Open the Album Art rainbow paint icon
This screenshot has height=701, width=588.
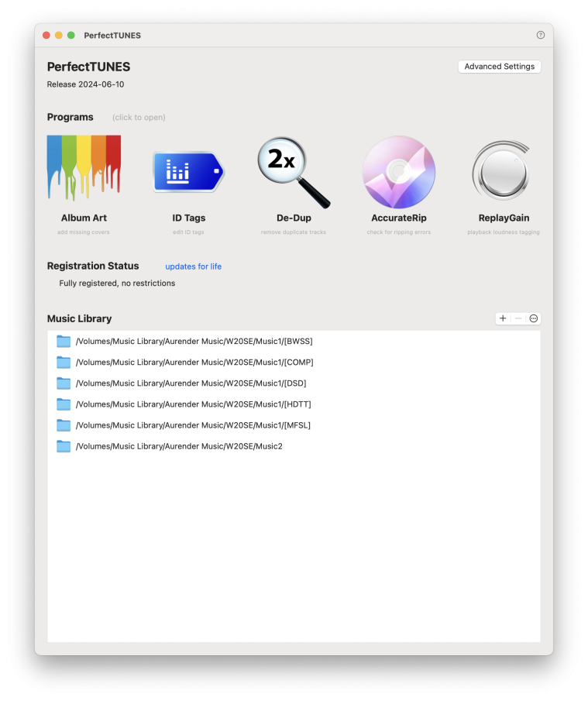tap(84, 168)
